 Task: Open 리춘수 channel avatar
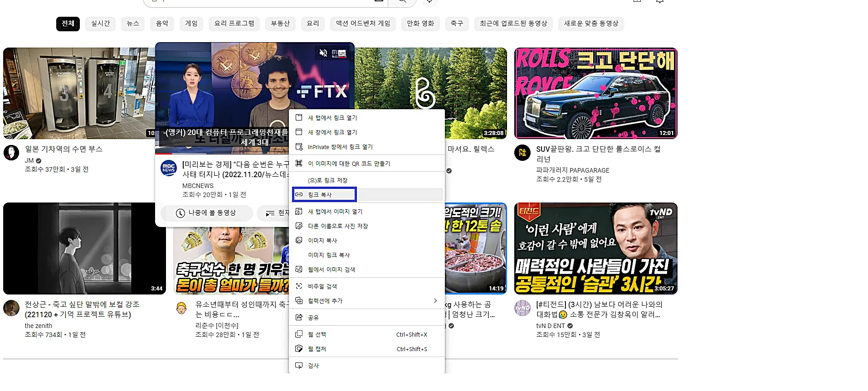pyautogui.click(x=181, y=308)
